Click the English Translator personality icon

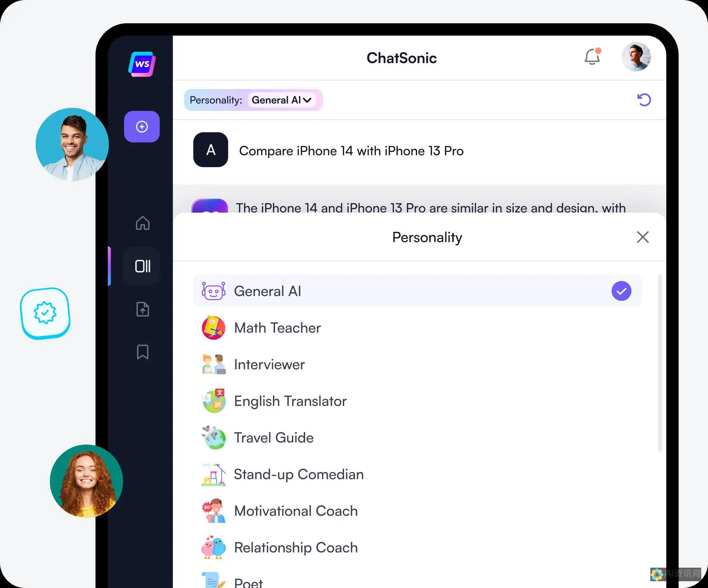click(214, 400)
